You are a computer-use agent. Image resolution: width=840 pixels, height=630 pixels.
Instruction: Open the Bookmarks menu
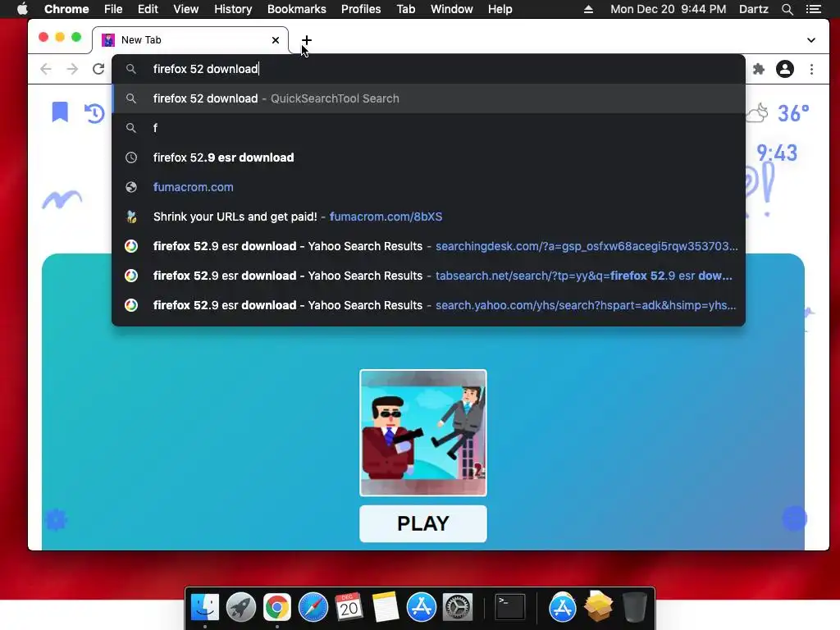(x=297, y=9)
